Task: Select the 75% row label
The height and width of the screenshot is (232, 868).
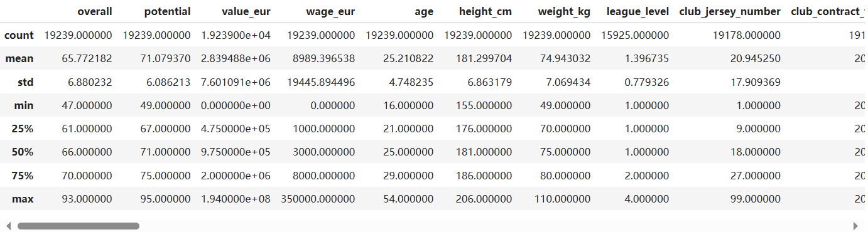Action: (x=23, y=175)
